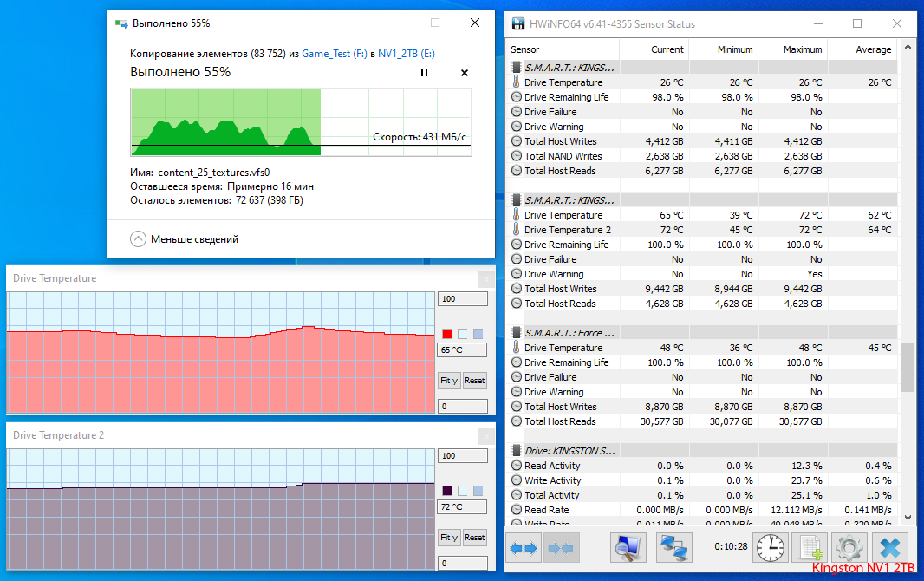Click the 65 °C value box in Drive Temperature graph
The image size is (924, 581).
pyautogui.click(x=463, y=350)
